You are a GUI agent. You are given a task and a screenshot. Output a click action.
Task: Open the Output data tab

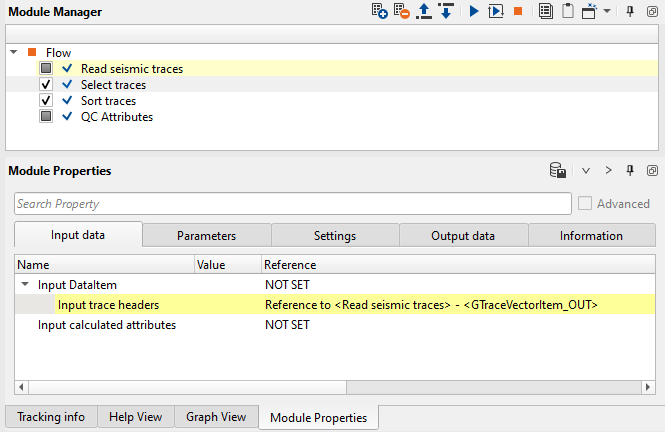pyautogui.click(x=463, y=236)
